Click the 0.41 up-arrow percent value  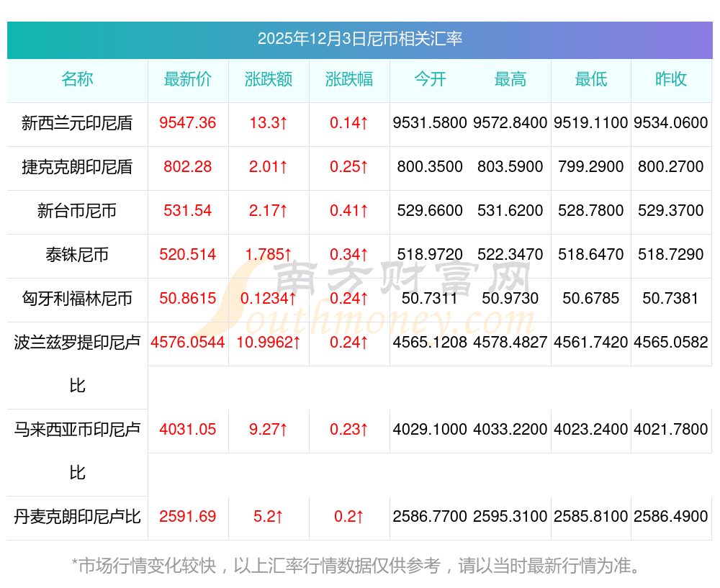coord(349,211)
